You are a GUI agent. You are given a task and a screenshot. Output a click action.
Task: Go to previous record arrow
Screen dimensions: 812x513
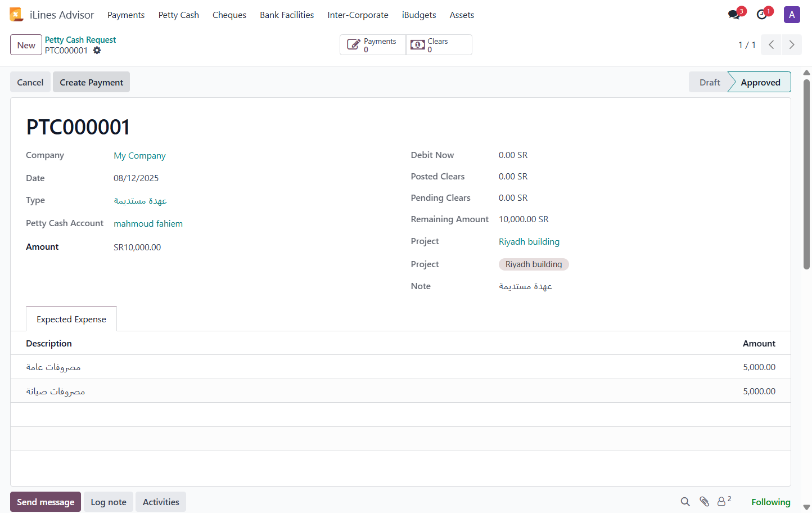(772, 45)
